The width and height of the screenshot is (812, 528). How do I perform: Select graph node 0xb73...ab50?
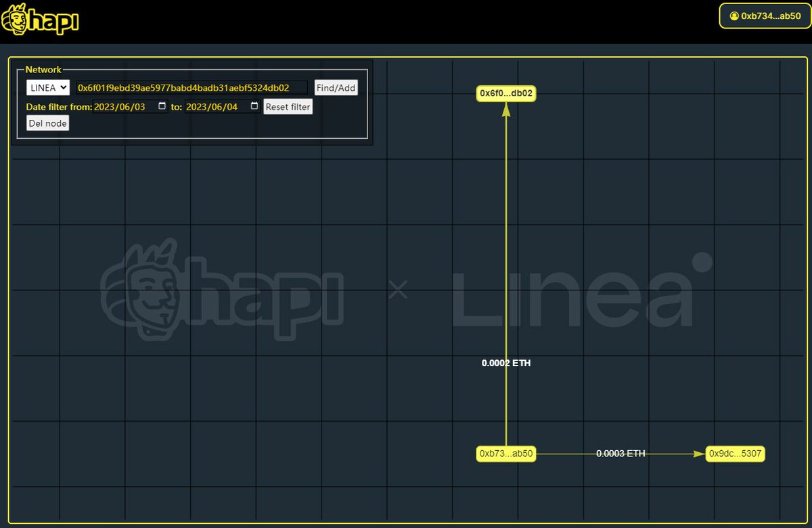tap(506, 454)
